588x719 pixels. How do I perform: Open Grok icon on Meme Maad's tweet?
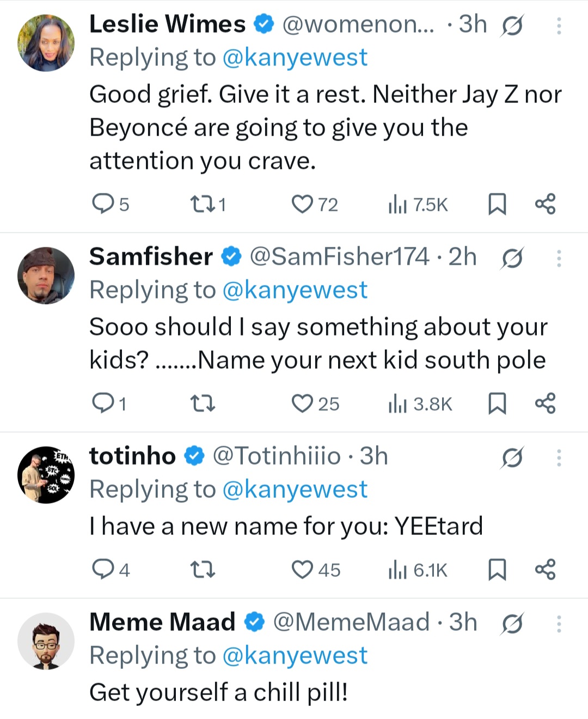click(512, 624)
